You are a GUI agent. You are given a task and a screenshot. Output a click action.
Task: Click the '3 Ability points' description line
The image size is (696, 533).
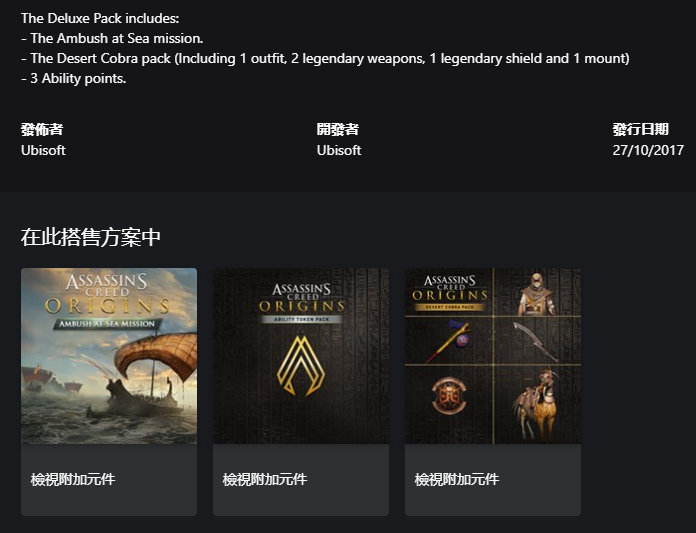pos(74,78)
